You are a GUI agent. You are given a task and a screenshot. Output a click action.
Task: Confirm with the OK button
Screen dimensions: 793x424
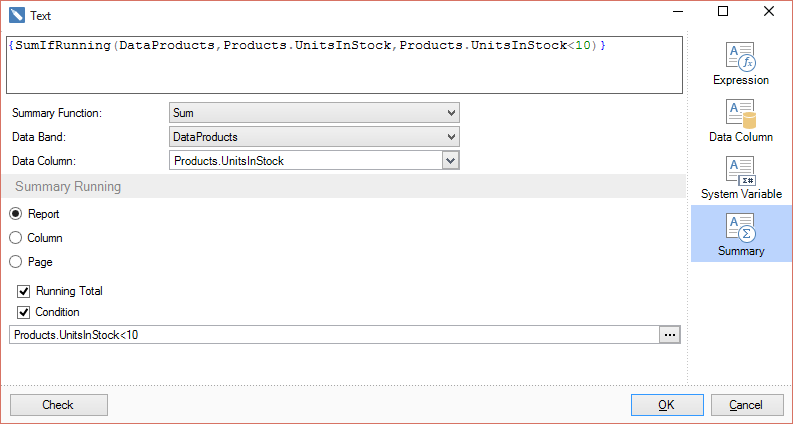point(667,405)
